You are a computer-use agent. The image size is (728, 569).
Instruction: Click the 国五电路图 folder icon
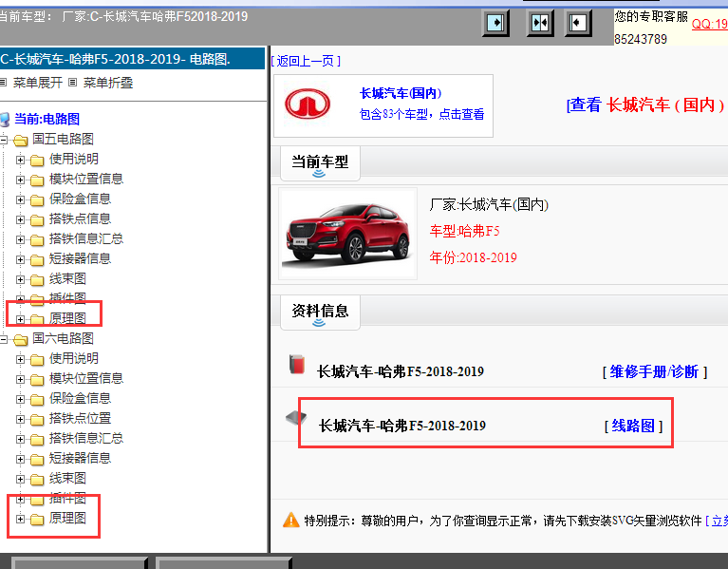click(x=21, y=140)
